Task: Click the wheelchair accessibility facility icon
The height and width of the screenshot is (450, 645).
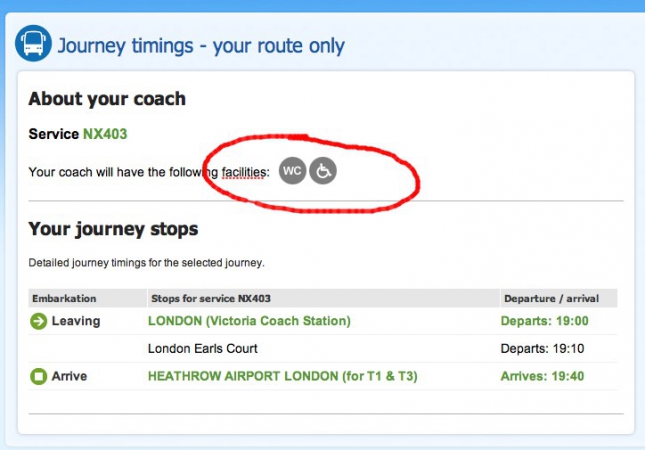Action: pos(323,171)
